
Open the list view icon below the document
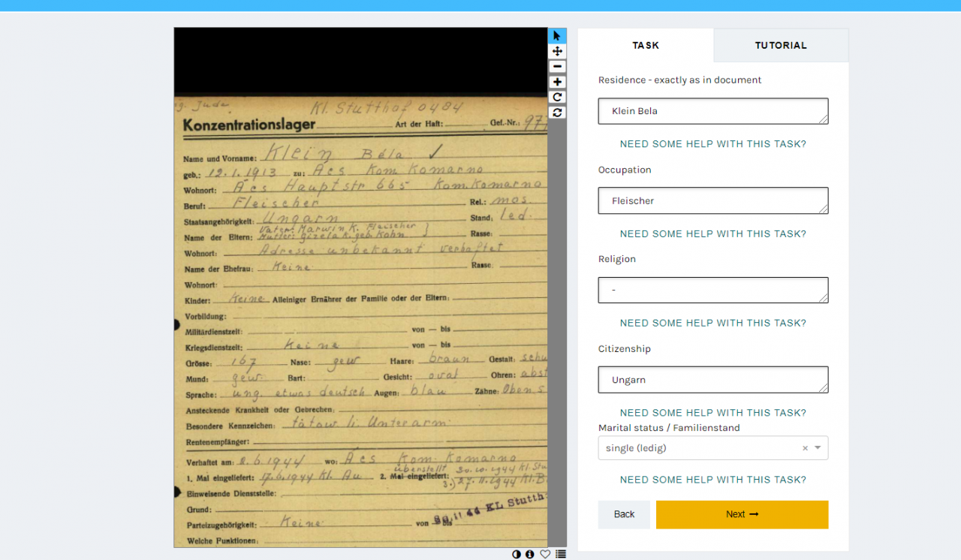pyautogui.click(x=561, y=554)
